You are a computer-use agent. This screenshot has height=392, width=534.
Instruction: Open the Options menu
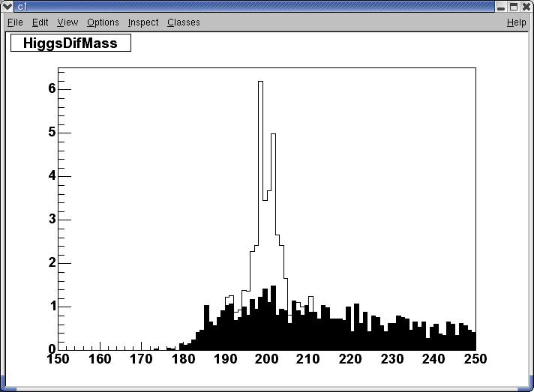103,22
